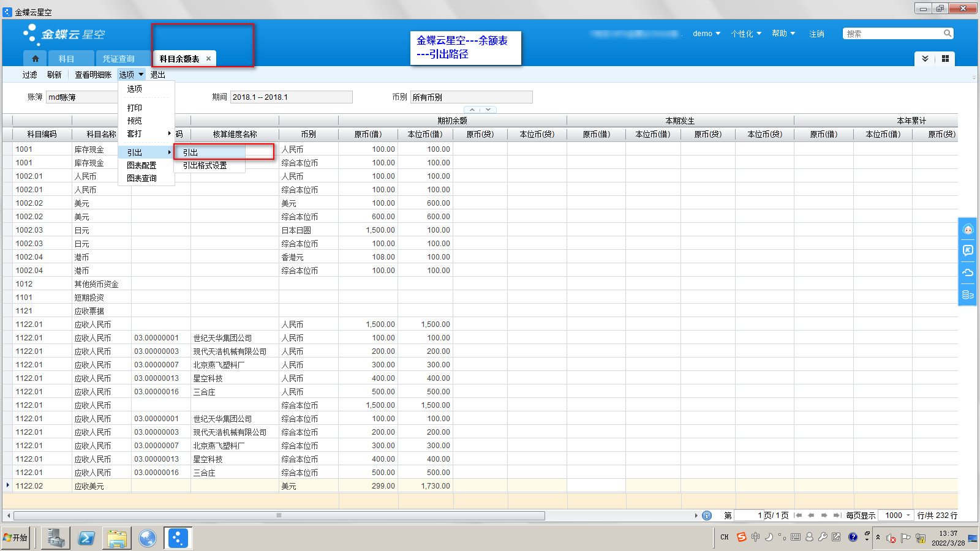
Task: Choose 引出格式设置 from the submenu
Action: [205, 165]
